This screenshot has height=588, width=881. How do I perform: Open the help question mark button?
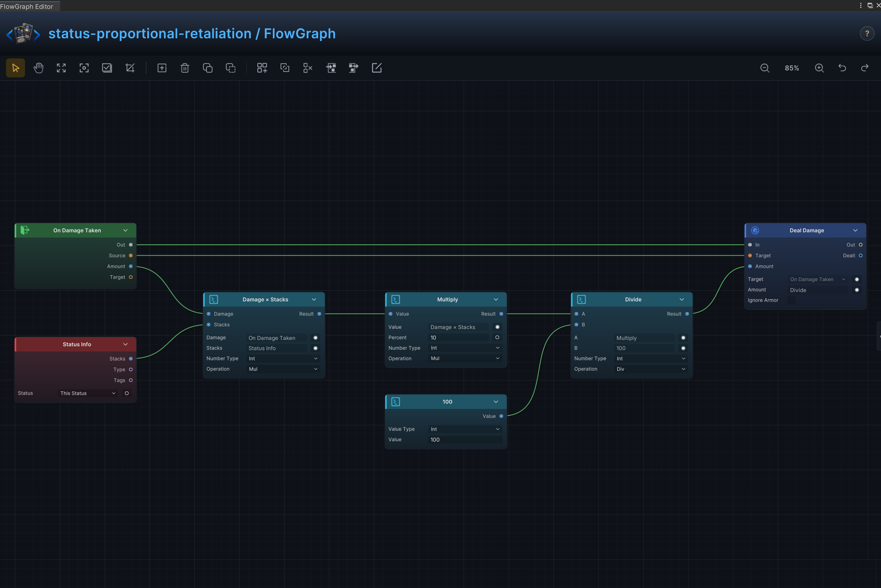point(867,34)
